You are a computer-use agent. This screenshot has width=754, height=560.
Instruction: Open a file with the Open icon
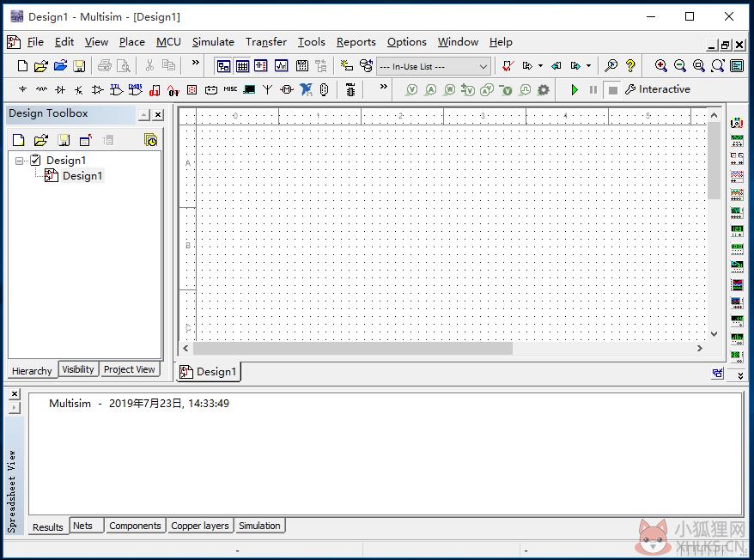pos(41,66)
